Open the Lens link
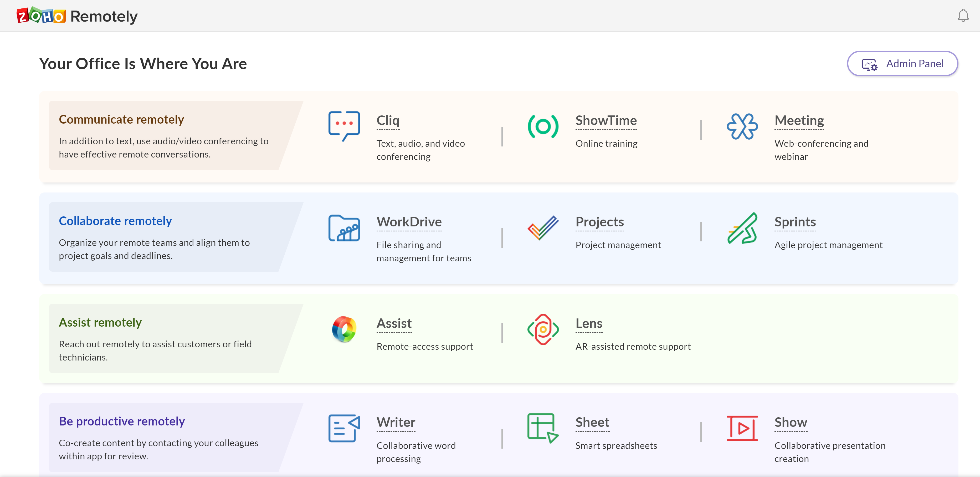Viewport: 980px width, 477px height. click(588, 324)
